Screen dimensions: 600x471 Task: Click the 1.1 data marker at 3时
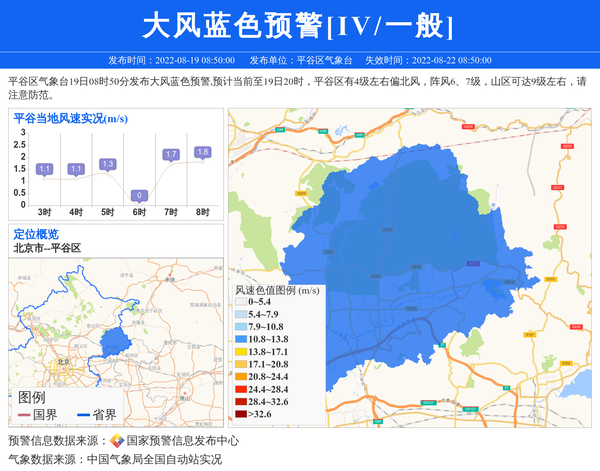coord(44,169)
